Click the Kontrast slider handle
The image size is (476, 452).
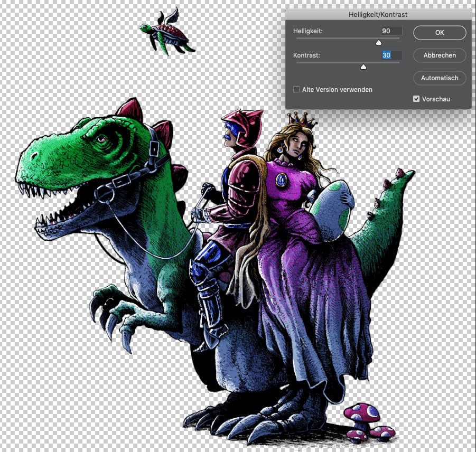click(x=363, y=67)
